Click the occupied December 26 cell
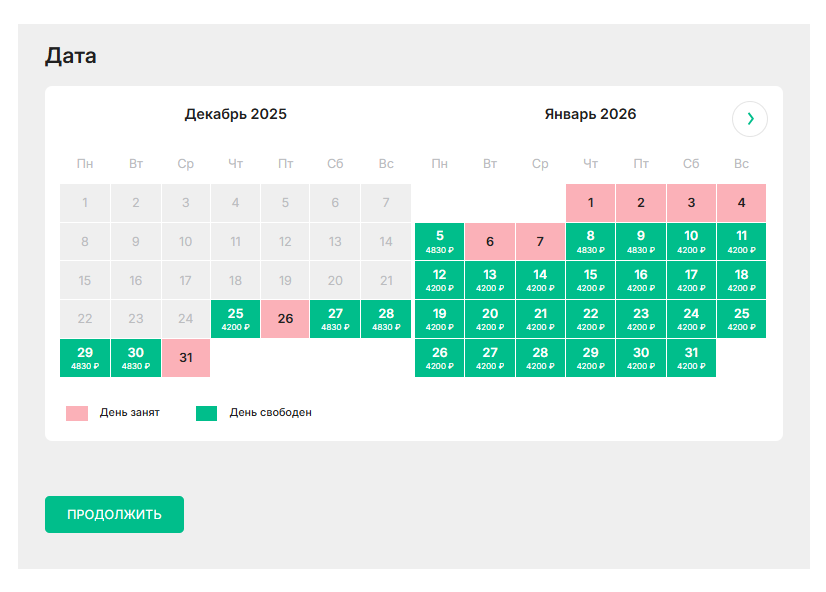This screenshot has width=826, height=592. tap(285, 319)
